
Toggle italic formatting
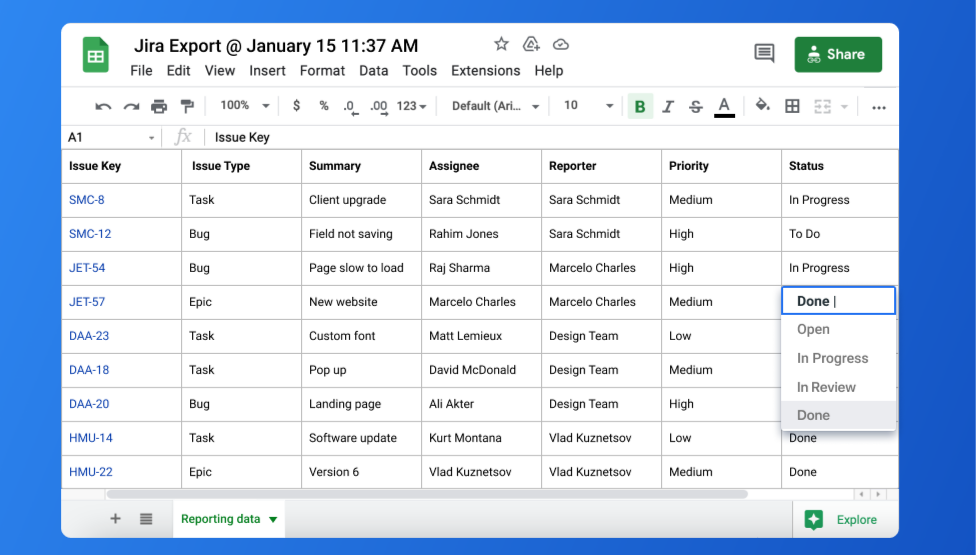point(668,106)
